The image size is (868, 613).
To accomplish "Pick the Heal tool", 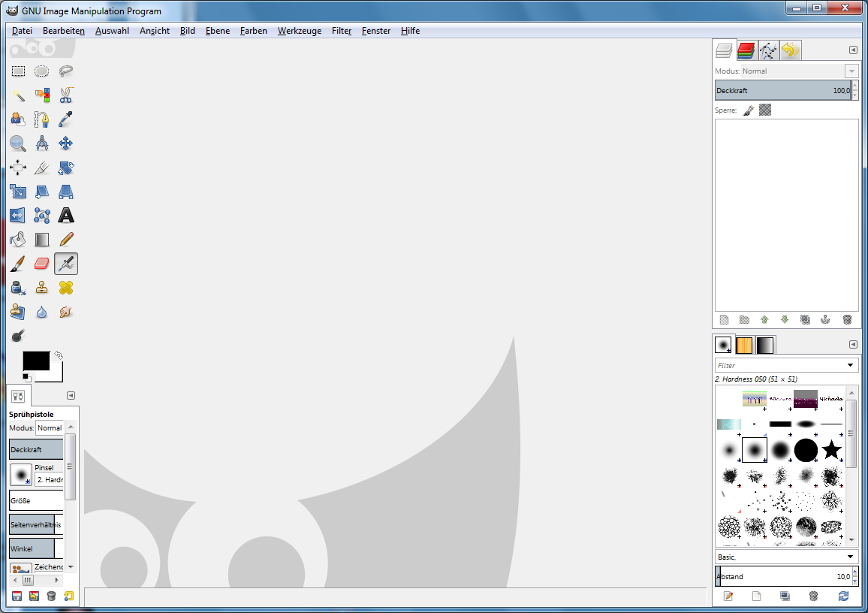I will tap(66, 288).
